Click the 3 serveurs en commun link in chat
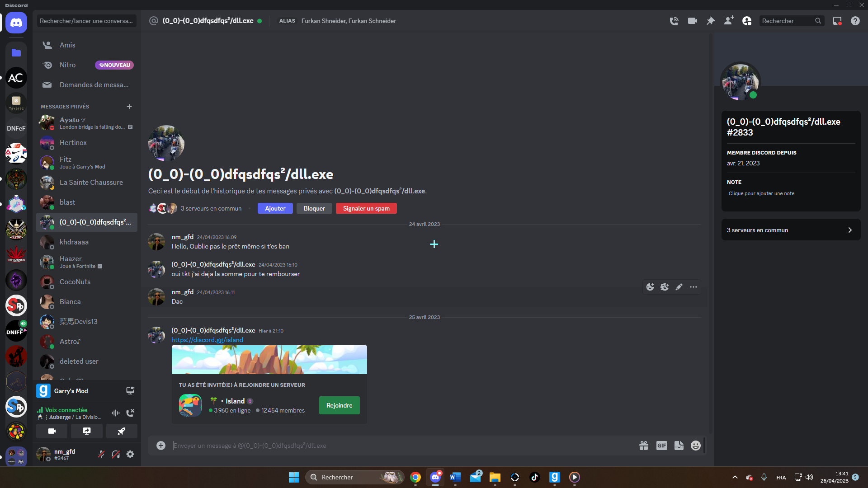Viewport: 868px width, 488px height. coord(211,208)
